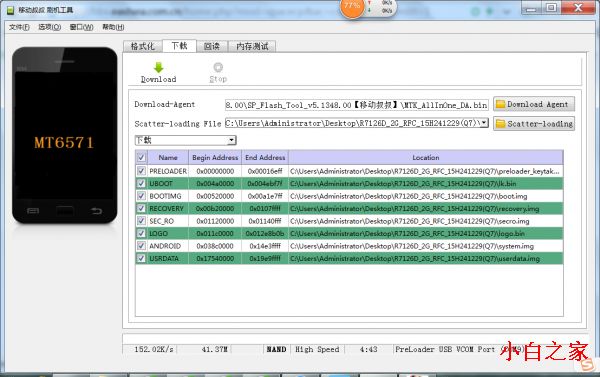Viewport: 600px width, 377px height.
Task: Click the phone's back button icon
Action: coord(96,211)
